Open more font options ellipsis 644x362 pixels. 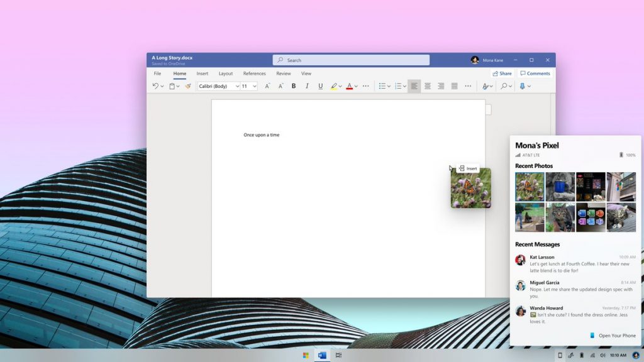click(x=365, y=85)
